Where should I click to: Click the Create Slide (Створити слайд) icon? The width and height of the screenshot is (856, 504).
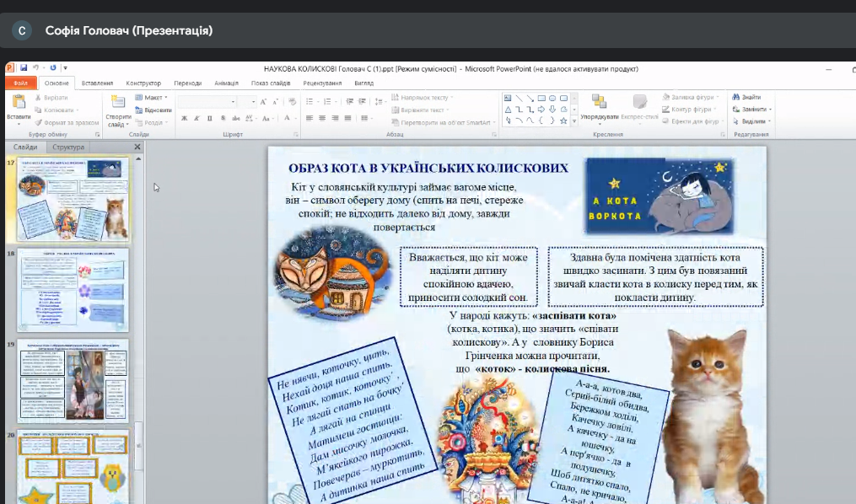coord(117,104)
